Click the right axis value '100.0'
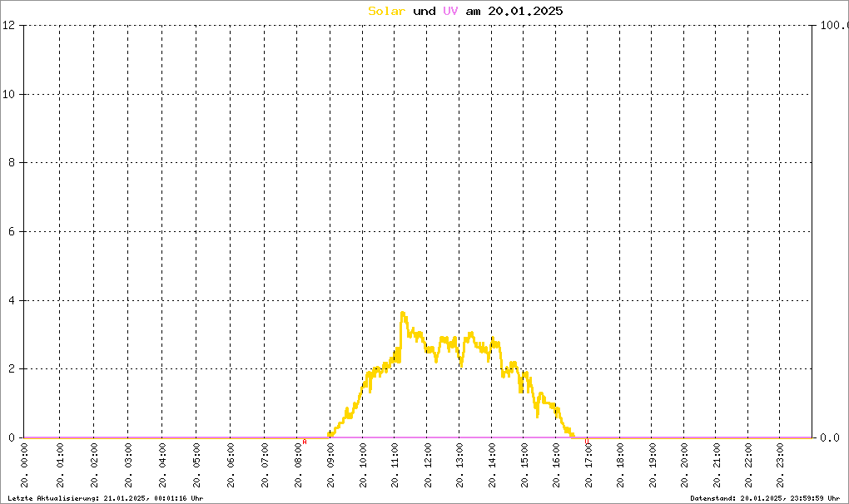The height and width of the screenshot is (504, 849). coord(834,25)
